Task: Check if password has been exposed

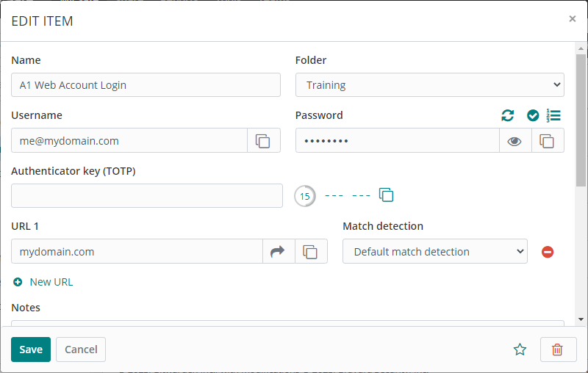Action: (533, 115)
